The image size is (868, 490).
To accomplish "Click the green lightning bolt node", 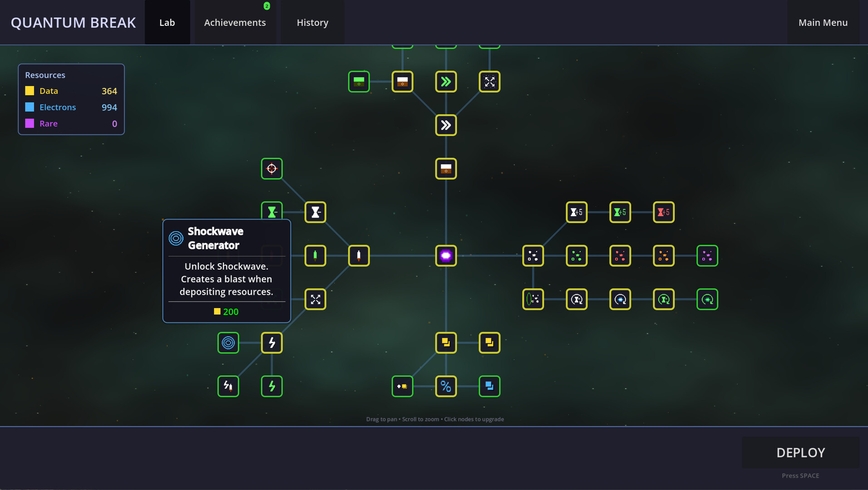I will tap(271, 387).
